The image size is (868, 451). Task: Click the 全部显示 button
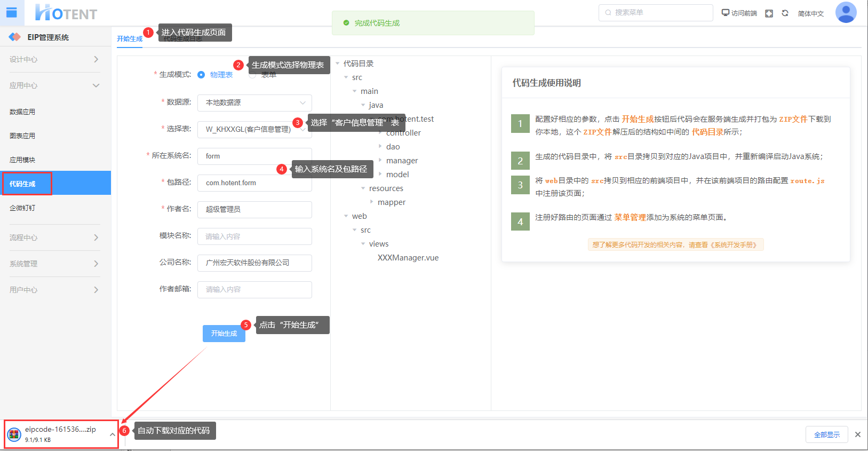pyautogui.click(x=826, y=434)
